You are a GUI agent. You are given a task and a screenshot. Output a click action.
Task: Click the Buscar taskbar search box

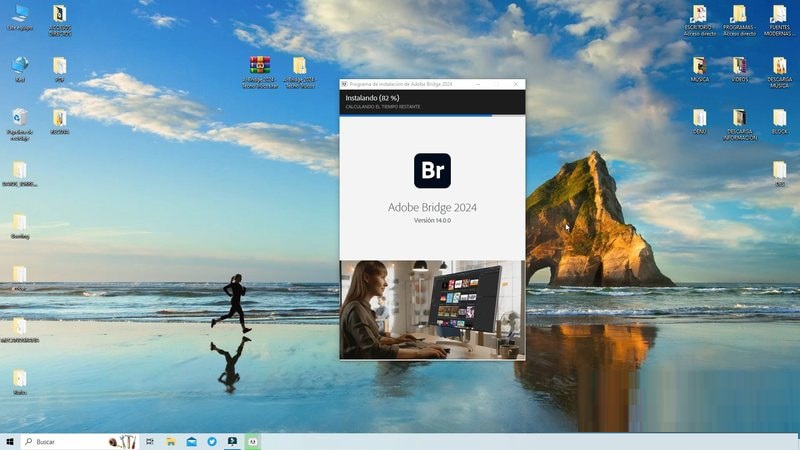click(80, 441)
